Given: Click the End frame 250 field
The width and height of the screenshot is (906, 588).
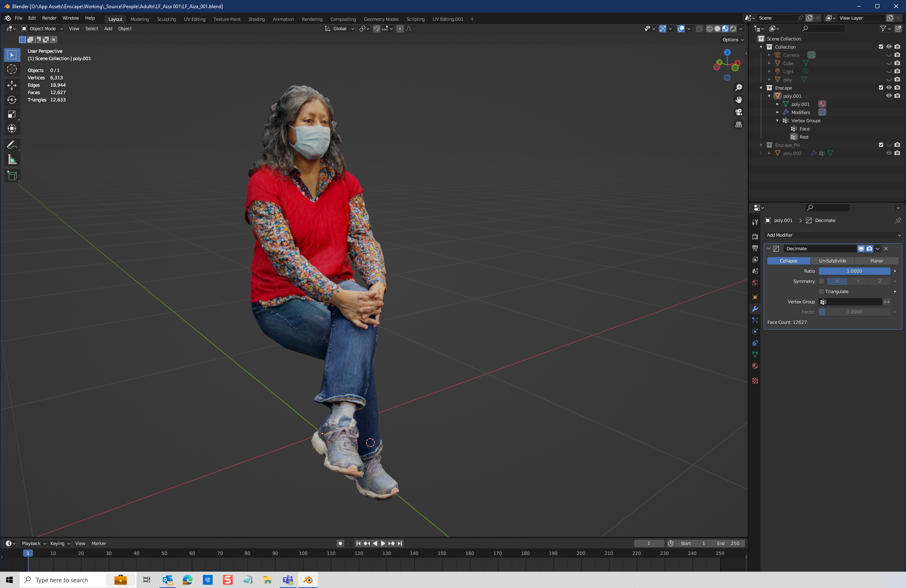Looking at the screenshot, I should (x=728, y=543).
